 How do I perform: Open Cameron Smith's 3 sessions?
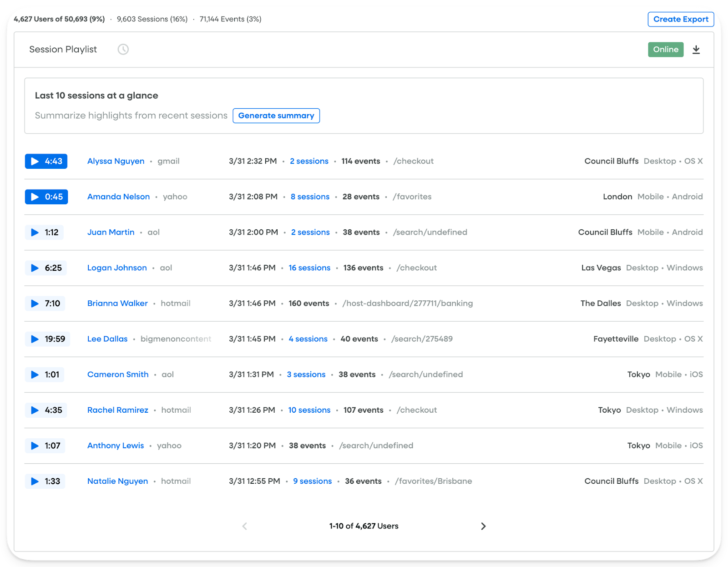coord(306,375)
